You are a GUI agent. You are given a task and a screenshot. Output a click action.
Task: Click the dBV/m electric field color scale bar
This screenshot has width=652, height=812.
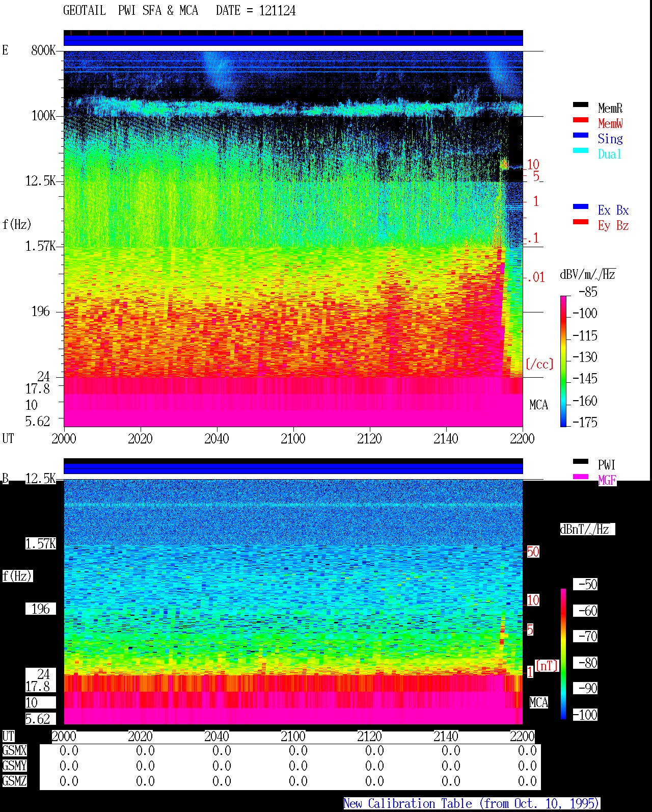point(563,361)
